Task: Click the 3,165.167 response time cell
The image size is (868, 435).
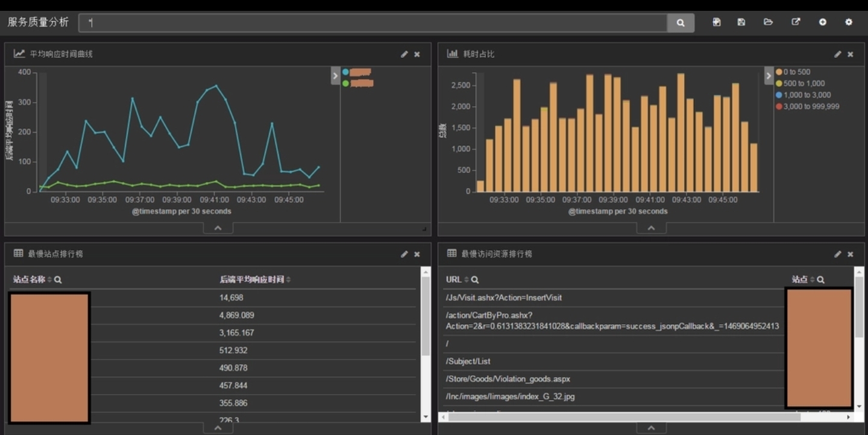Action: click(237, 333)
